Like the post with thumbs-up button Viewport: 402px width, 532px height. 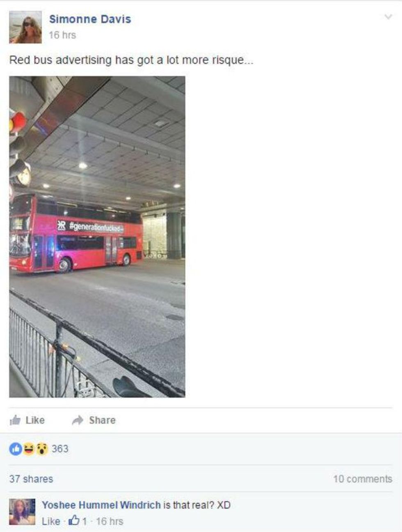click(x=27, y=420)
